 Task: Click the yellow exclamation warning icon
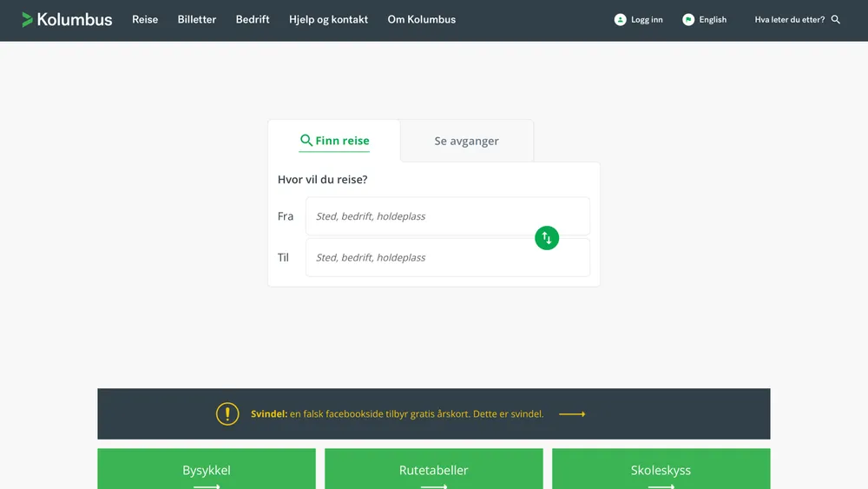click(x=227, y=414)
